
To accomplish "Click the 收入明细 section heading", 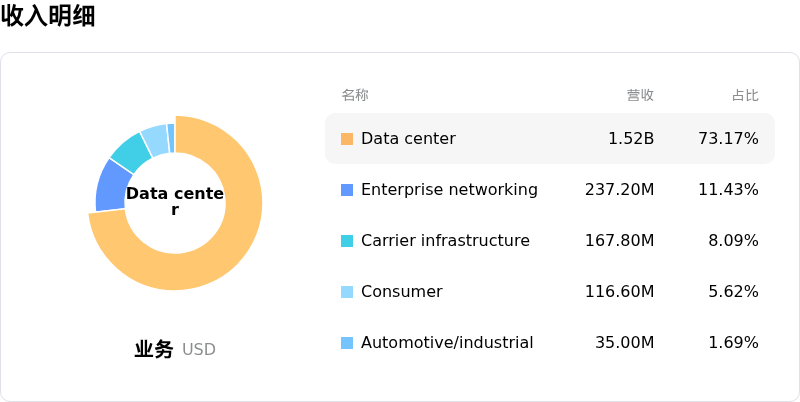I will pos(48,16).
